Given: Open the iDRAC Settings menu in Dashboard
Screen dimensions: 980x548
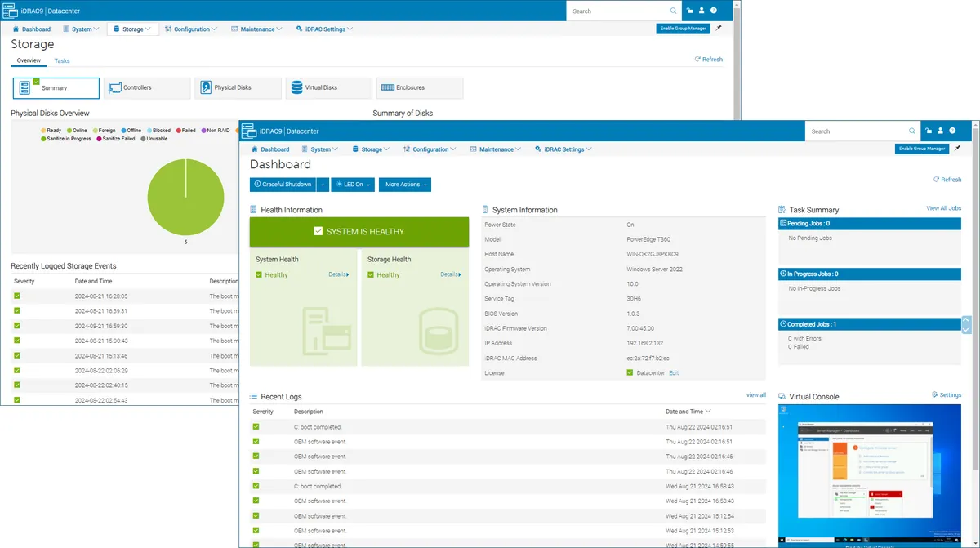Looking at the screenshot, I should click(563, 149).
